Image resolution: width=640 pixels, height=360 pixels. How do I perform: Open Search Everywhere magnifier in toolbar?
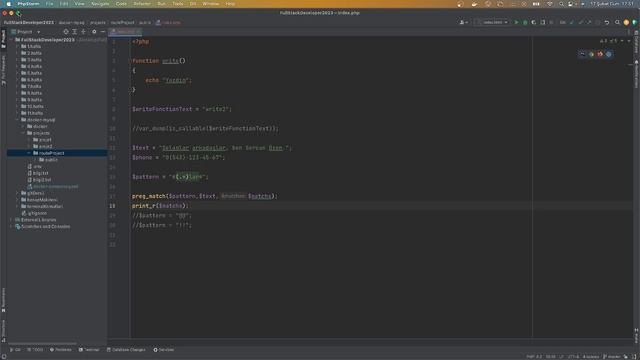617,22
